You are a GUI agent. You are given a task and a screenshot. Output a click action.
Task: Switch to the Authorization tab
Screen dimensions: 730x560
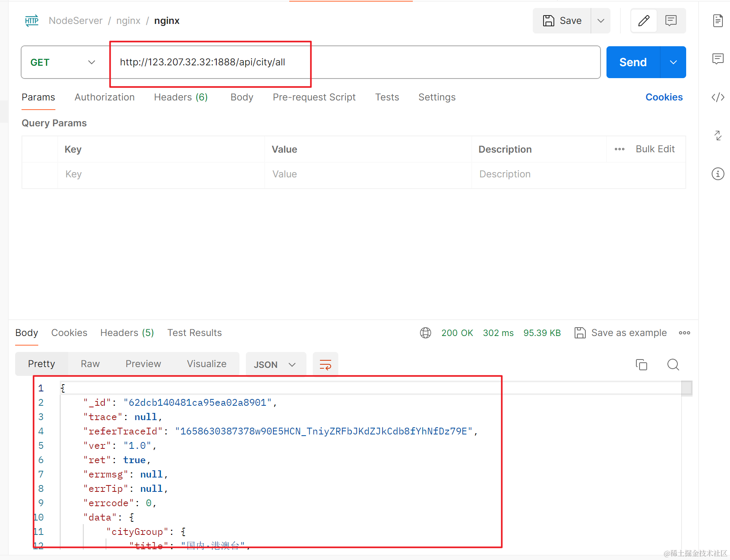pyautogui.click(x=104, y=97)
